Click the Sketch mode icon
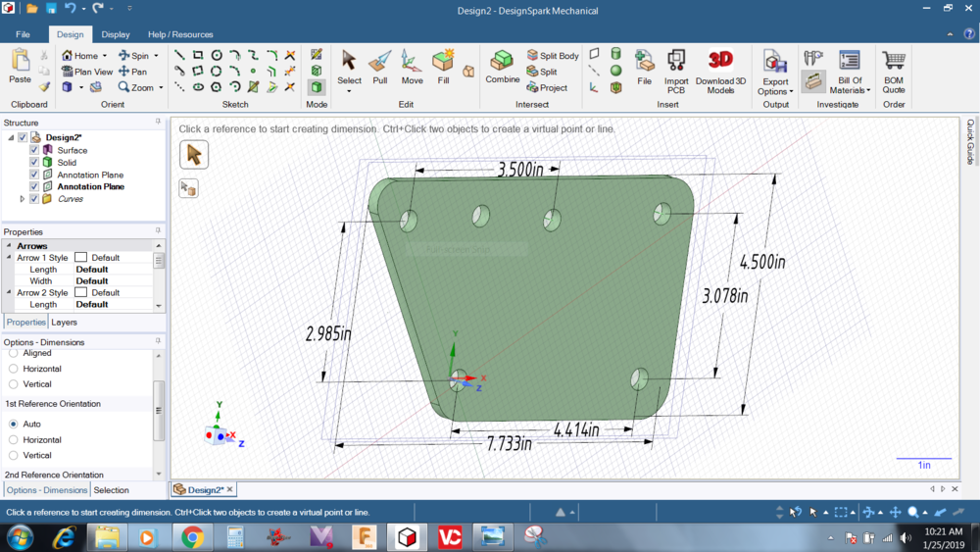The image size is (980, 552). pos(317,55)
